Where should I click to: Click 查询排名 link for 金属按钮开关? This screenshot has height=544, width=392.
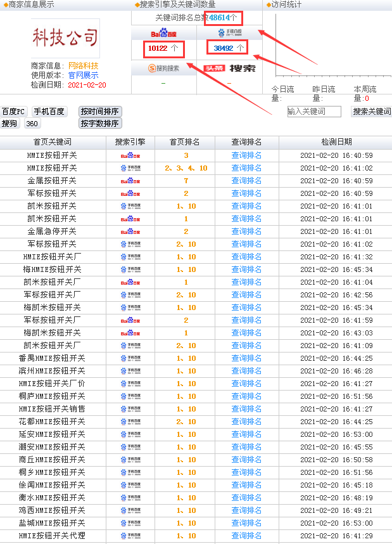click(x=246, y=181)
